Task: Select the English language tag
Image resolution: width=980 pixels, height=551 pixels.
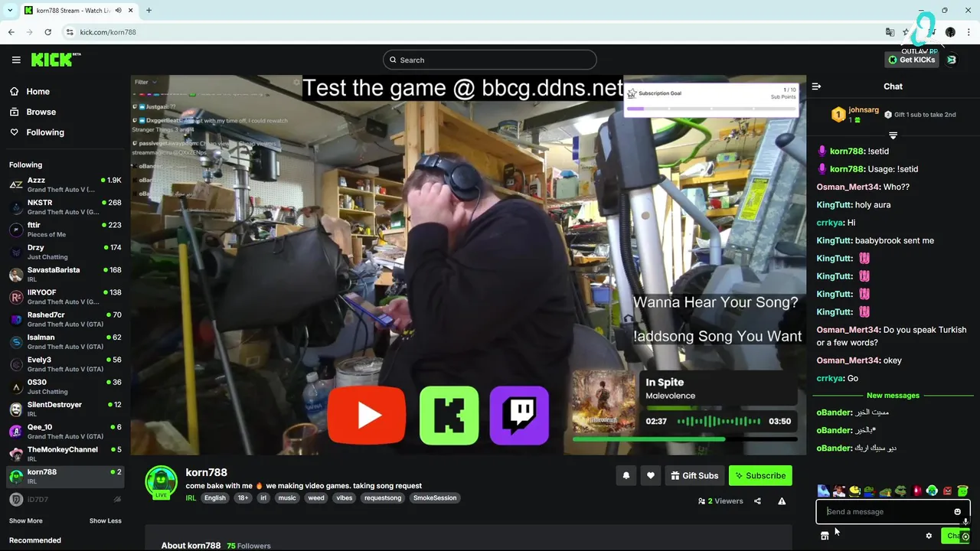Action: 215,497
